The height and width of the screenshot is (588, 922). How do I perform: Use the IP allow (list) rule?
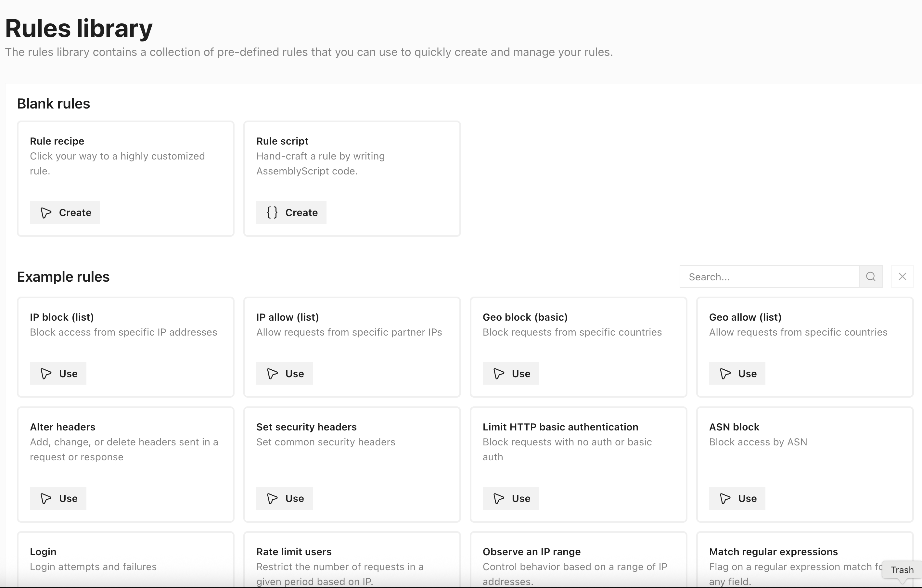(x=285, y=373)
